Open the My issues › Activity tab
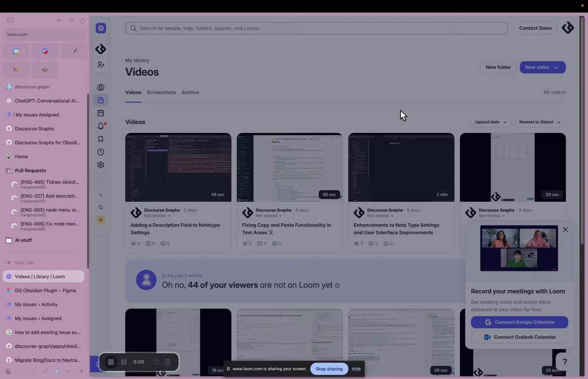 [x=44, y=304]
